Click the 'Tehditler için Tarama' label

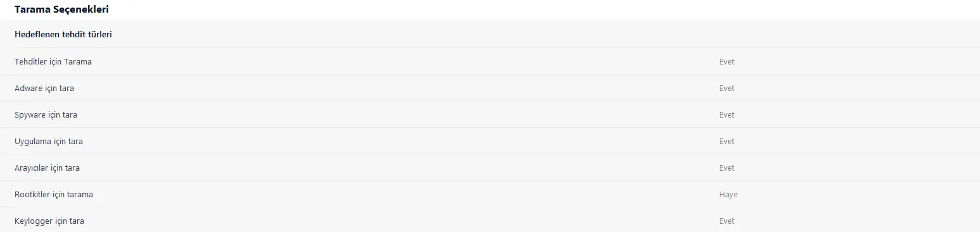pos(53,61)
